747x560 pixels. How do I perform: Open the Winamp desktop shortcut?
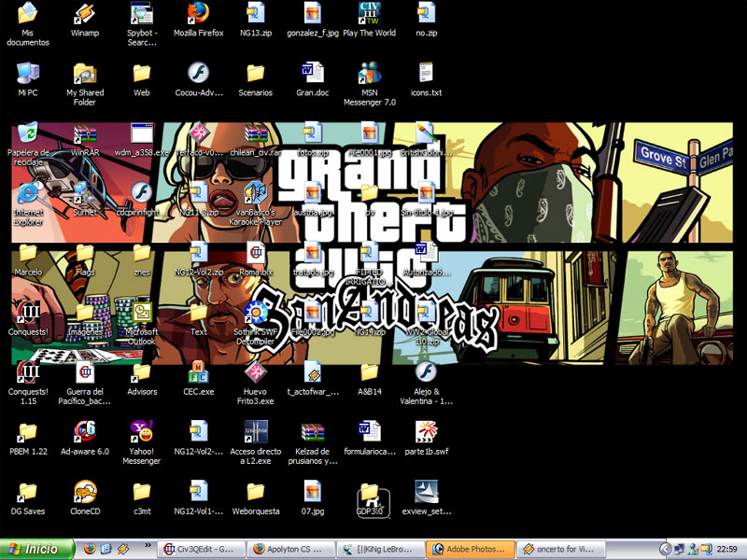point(85,14)
